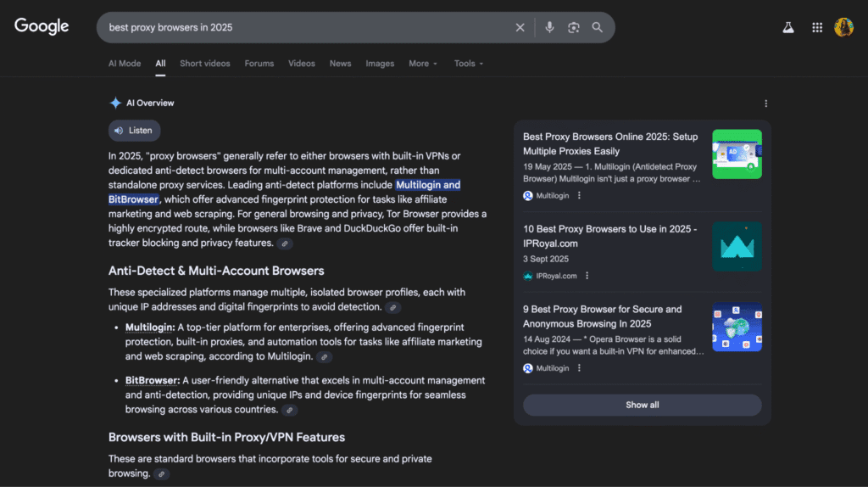Open Google Lens image search
This screenshot has width=868, height=487.
[x=574, y=27]
